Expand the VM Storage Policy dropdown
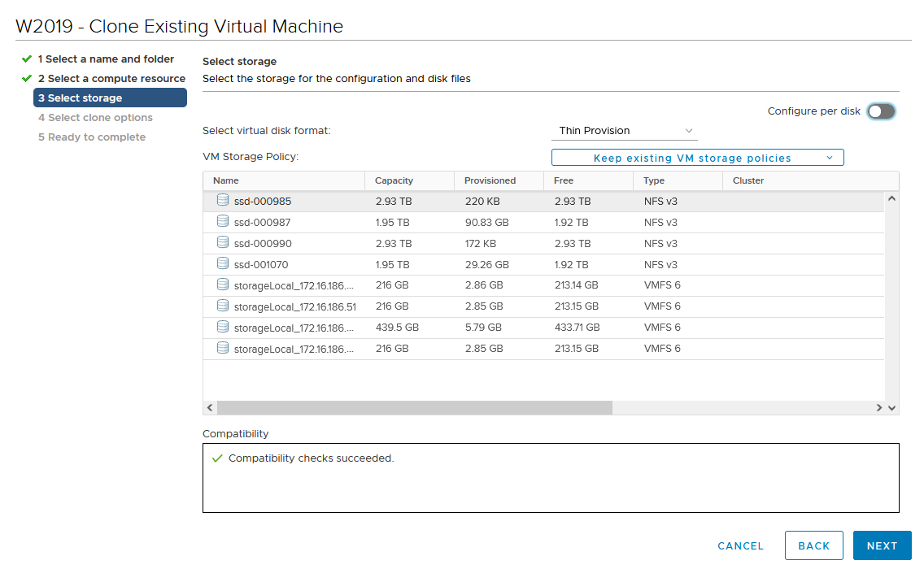The height and width of the screenshot is (569, 924). pos(697,158)
